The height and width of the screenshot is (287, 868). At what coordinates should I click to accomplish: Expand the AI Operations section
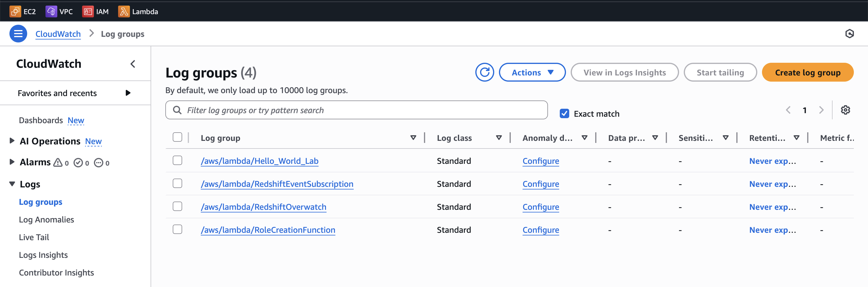12,141
